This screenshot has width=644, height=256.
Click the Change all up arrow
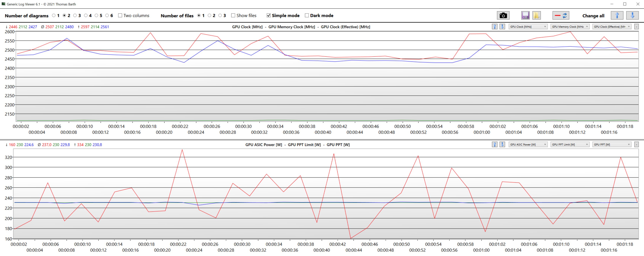coord(617,15)
